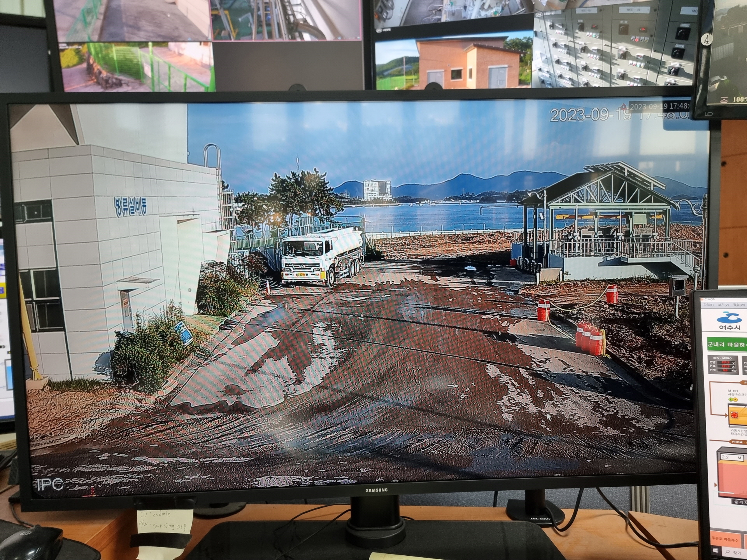747x560 pixels.
Task: Click the Live badge on the MCC panel feed
Action: [539, 14]
